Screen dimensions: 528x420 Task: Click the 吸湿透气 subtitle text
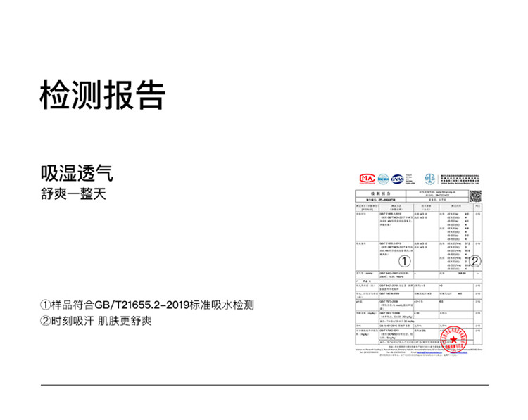[x=77, y=172]
